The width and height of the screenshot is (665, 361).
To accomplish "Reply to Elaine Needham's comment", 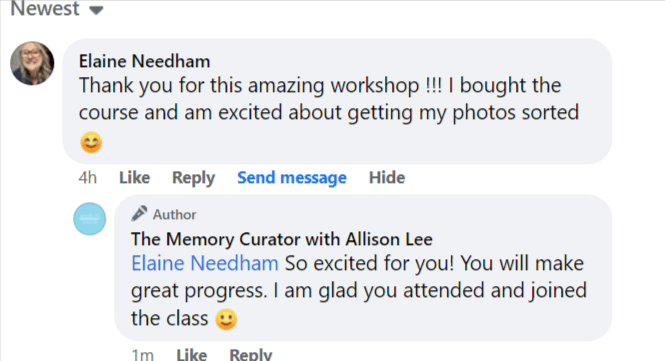I will tap(193, 178).
